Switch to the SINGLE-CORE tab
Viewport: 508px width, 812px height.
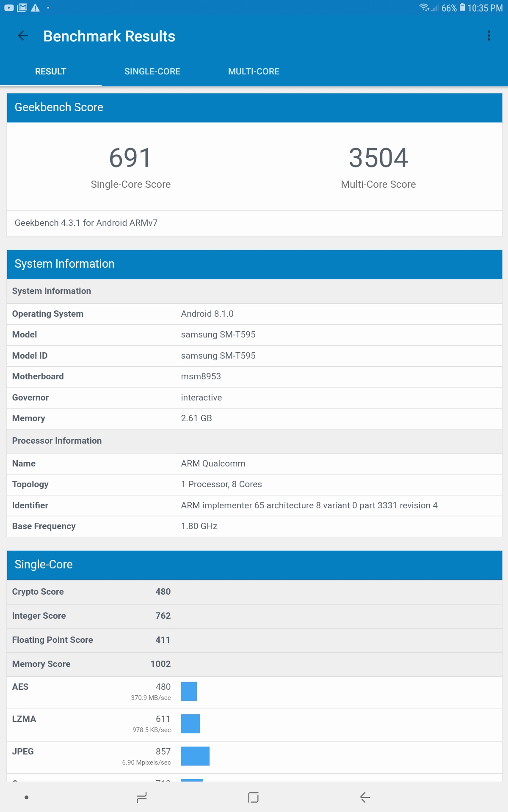coord(152,71)
